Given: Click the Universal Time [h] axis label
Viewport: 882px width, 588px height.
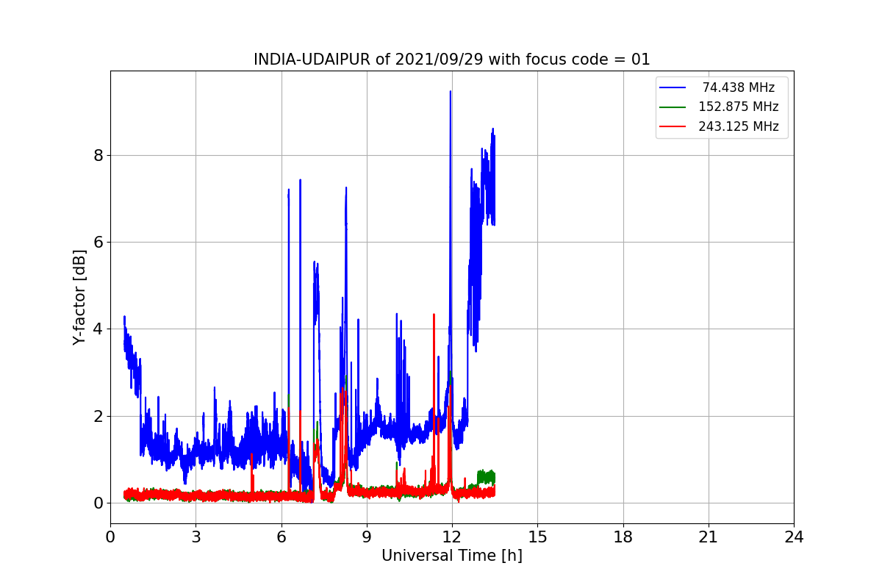Looking at the screenshot, I should [452, 556].
